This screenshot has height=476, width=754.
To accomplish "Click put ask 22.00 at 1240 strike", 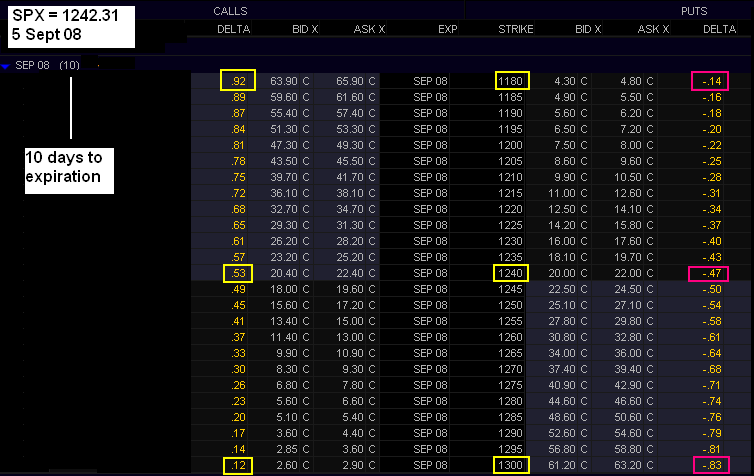I will [628, 273].
